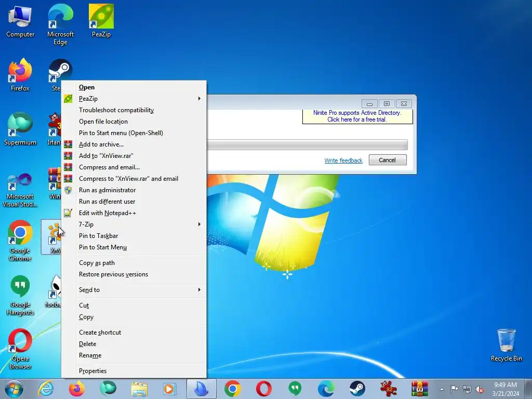Select the Microsoft Edge desktop shortcut

pos(60,25)
